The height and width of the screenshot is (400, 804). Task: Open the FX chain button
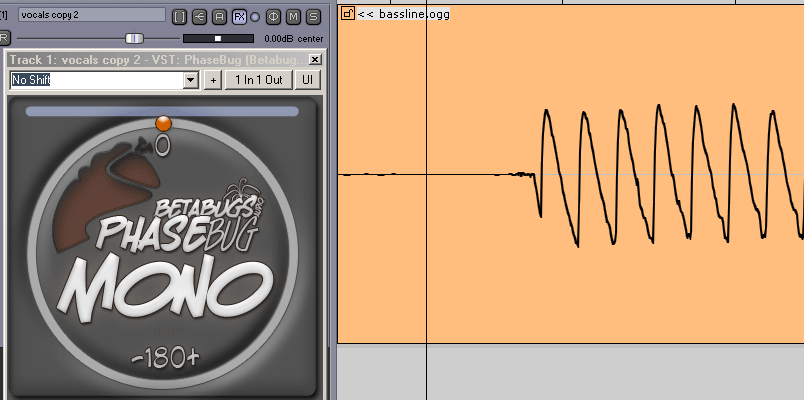click(x=239, y=17)
